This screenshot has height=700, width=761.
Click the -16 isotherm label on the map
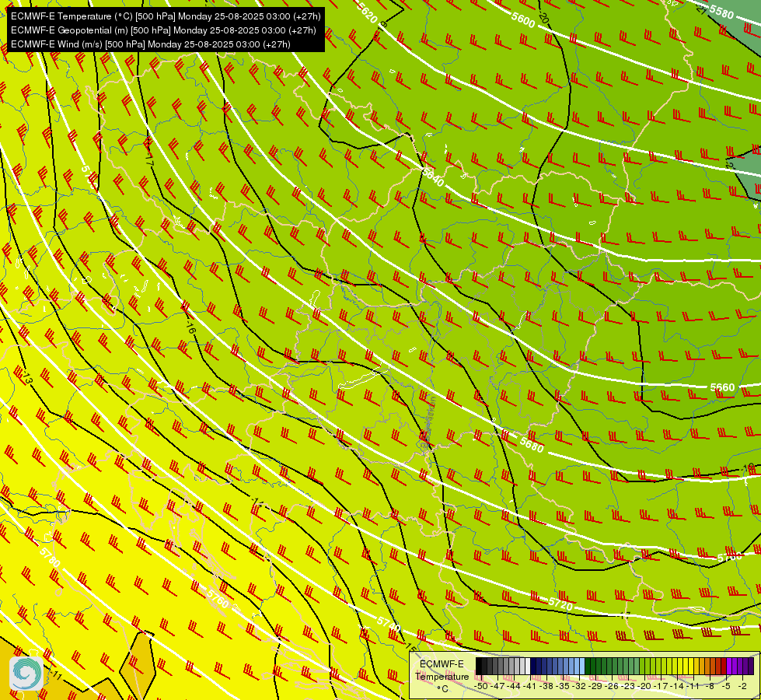[190, 327]
